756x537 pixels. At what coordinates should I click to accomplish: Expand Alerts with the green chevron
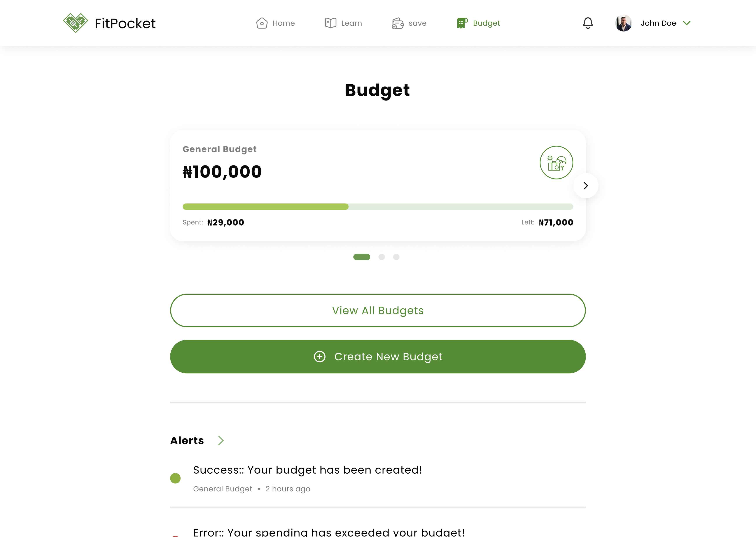point(221,440)
